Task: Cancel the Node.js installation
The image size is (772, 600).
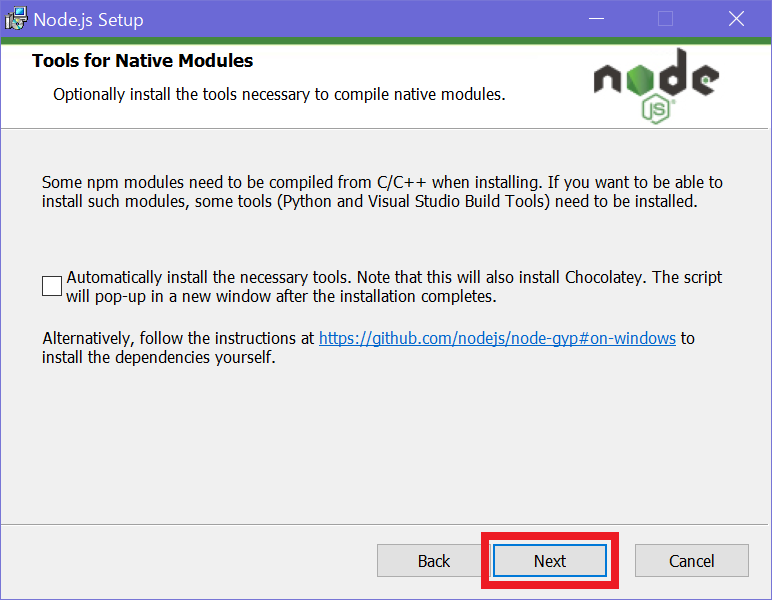Action: [x=691, y=561]
